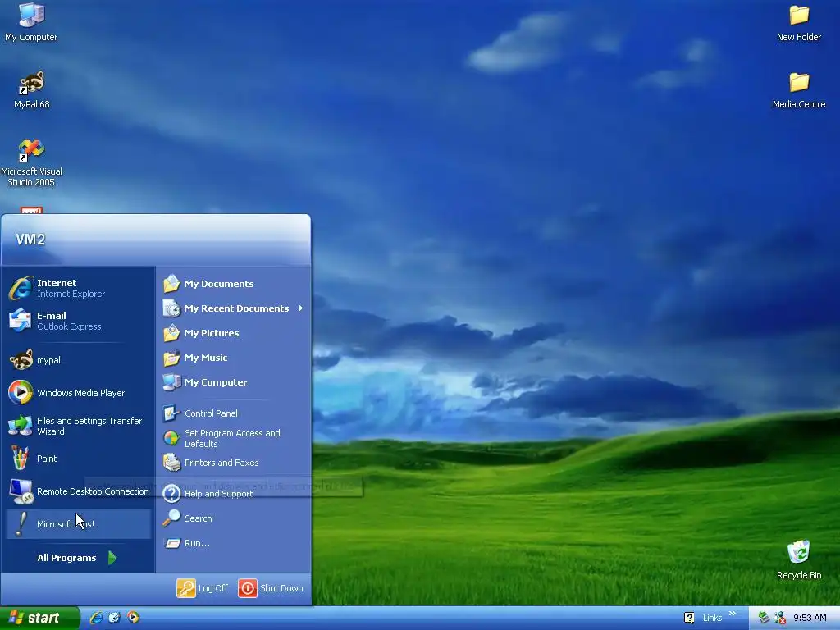
Task: Open Set Program Access and Defaults
Action: coord(234,438)
